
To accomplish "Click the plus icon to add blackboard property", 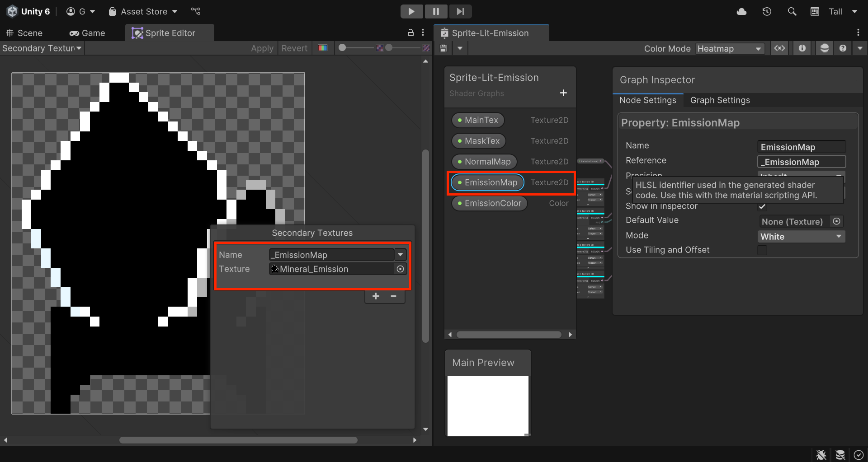I will [563, 93].
